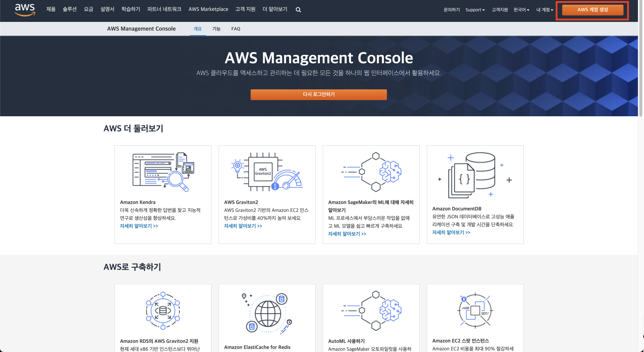This screenshot has width=644, height=352.
Task: Click the Amazon DocumentDB card title
Action: click(457, 209)
